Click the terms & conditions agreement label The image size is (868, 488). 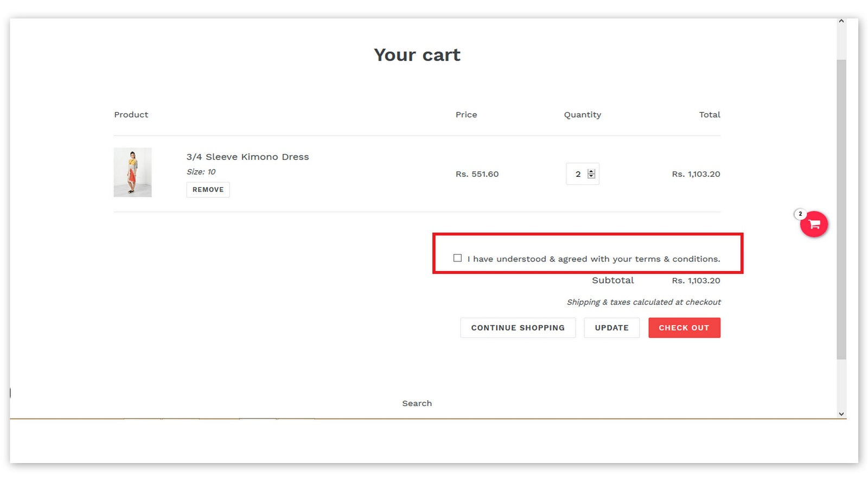coord(593,259)
